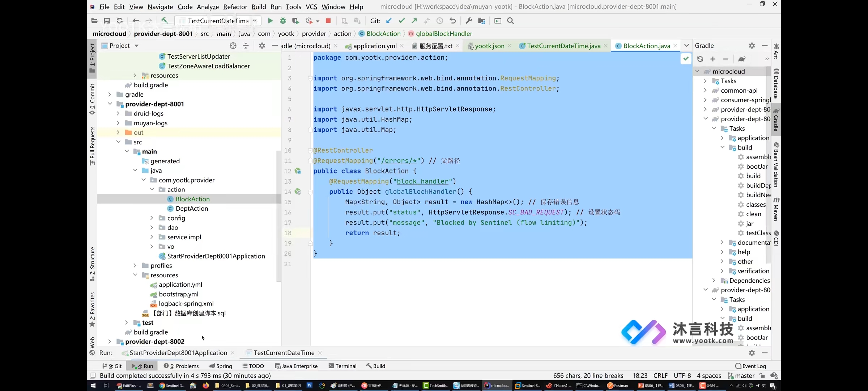Open Postman from the Windows taskbar
This screenshot has width=868, height=391.
pos(618,386)
